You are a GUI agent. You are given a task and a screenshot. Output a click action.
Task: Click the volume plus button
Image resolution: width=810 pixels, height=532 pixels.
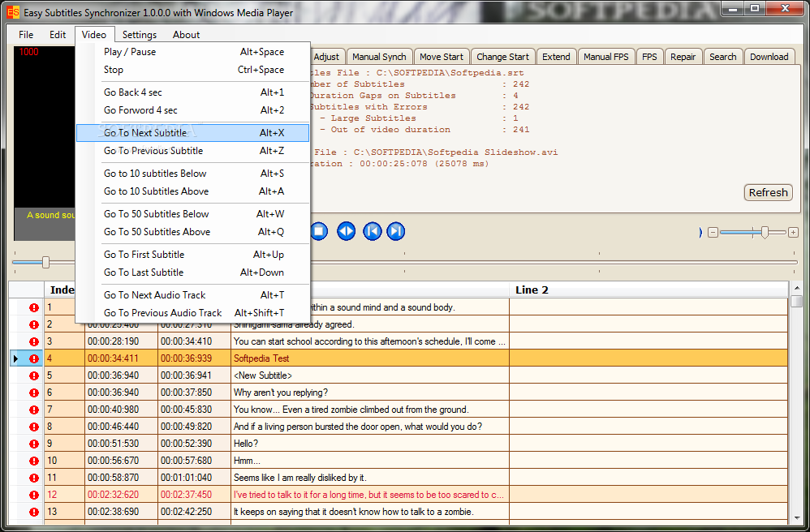tap(793, 233)
